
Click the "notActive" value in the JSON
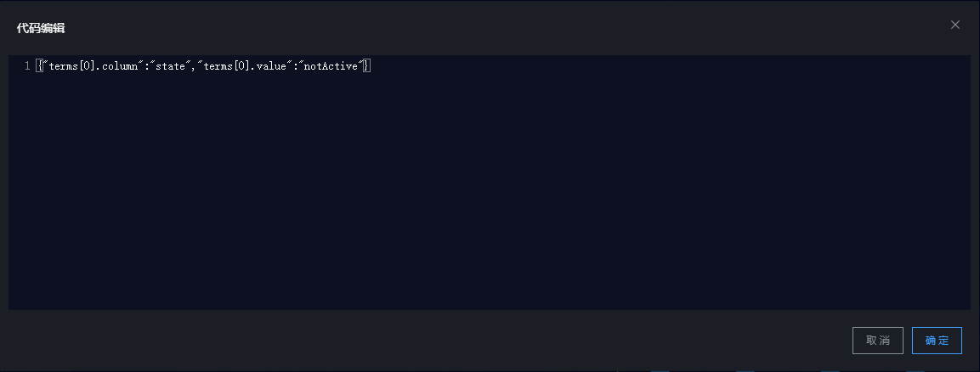click(331, 66)
